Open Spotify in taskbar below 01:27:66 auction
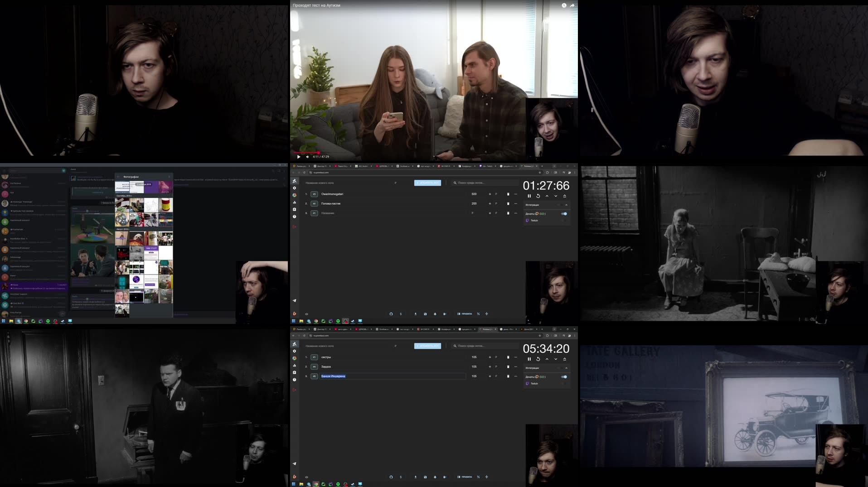Image resolution: width=868 pixels, height=487 pixels. click(x=338, y=321)
